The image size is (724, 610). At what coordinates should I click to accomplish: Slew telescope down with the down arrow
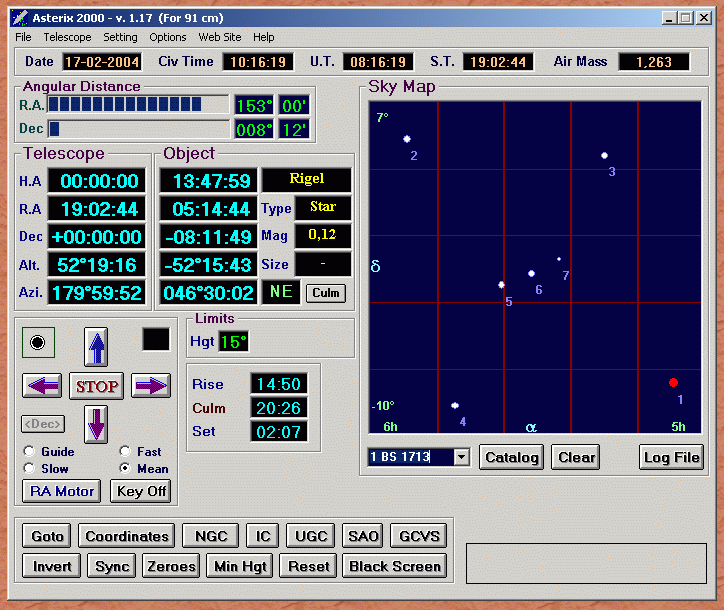pyautogui.click(x=96, y=424)
